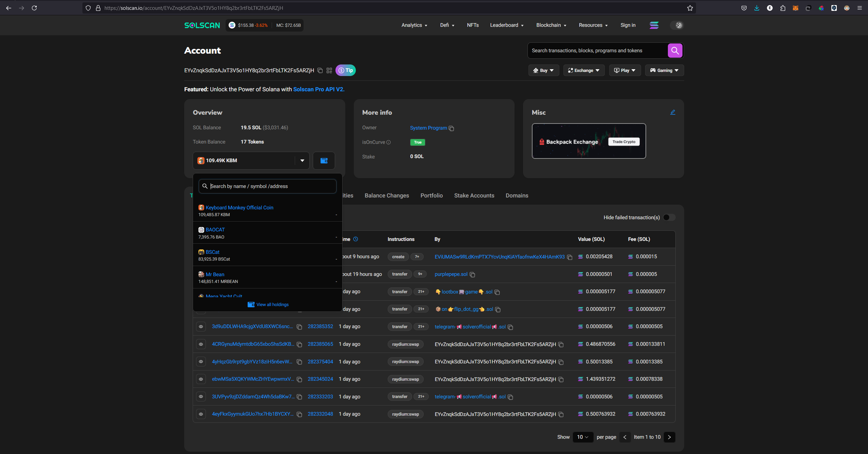Open block 282385352 link
Image resolution: width=868 pixels, height=454 pixels.
[x=320, y=326]
